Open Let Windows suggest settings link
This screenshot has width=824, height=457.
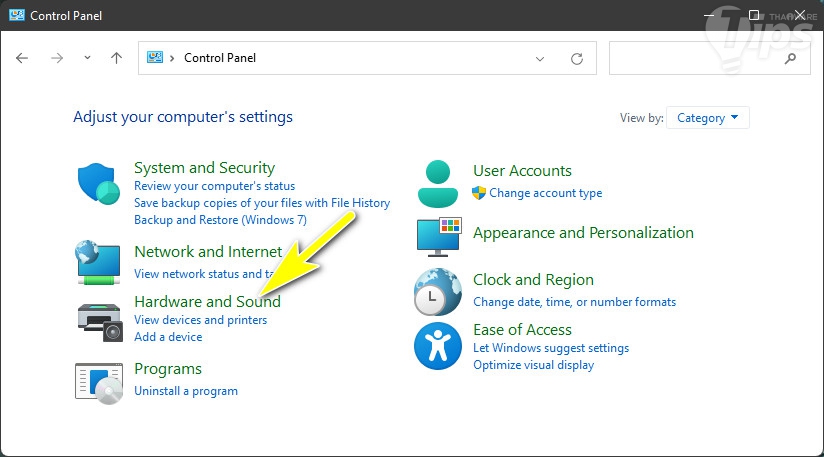[551, 348]
